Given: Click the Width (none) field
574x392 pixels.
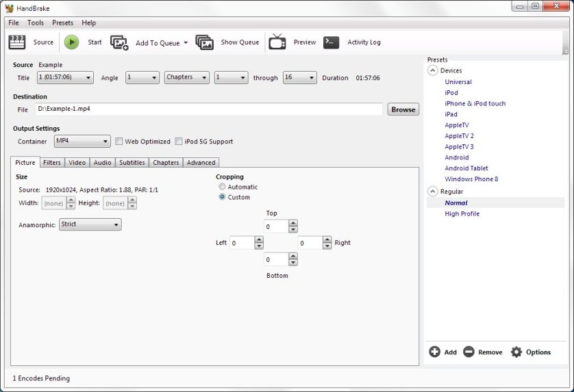Looking at the screenshot, I should point(54,203).
